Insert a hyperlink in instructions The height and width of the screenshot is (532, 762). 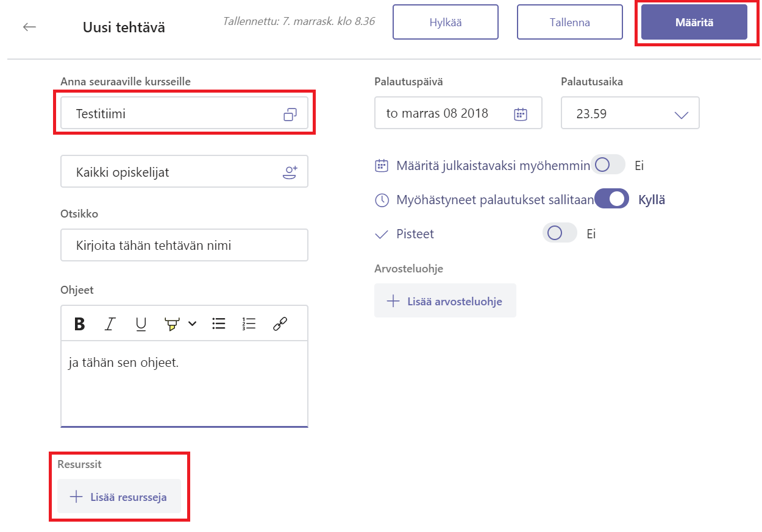[x=280, y=324]
